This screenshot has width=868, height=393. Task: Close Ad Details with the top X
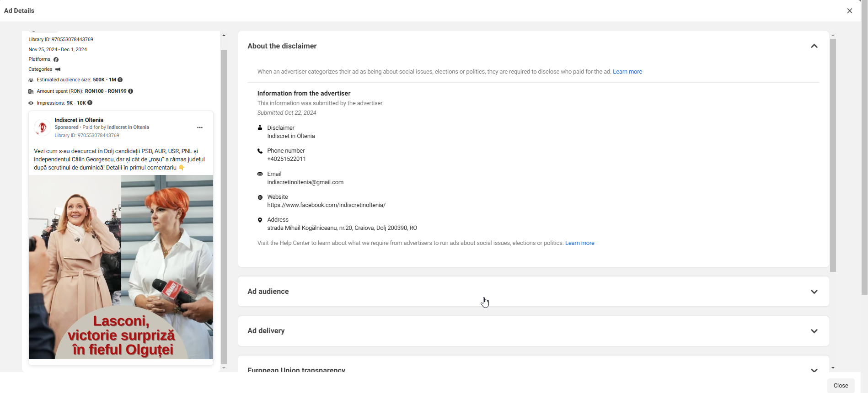[849, 11]
